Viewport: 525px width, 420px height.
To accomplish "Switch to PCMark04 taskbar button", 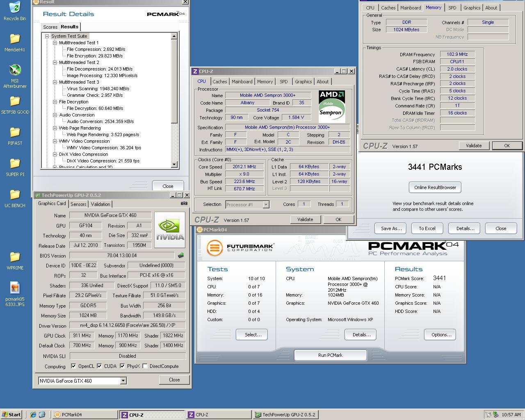I will [x=84, y=415].
